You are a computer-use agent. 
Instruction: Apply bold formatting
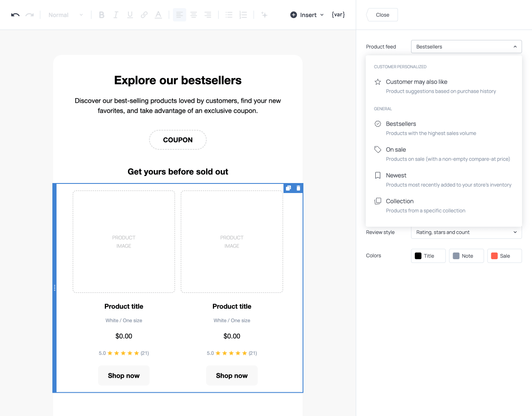pyautogui.click(x=101, y=15)
